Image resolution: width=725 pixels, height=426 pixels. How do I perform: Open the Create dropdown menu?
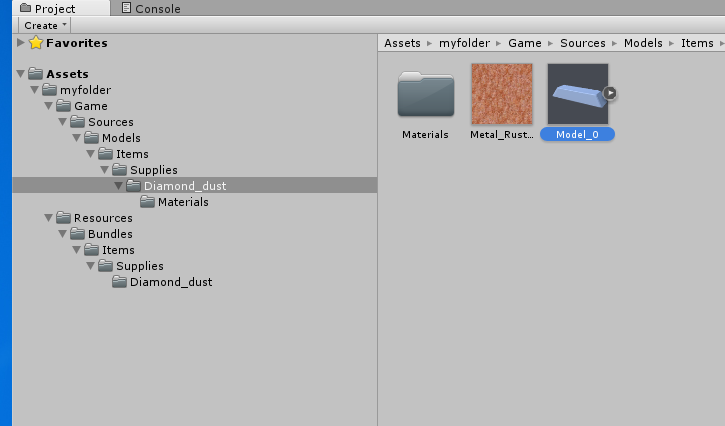pyautogui.click(x=45, y=25)
